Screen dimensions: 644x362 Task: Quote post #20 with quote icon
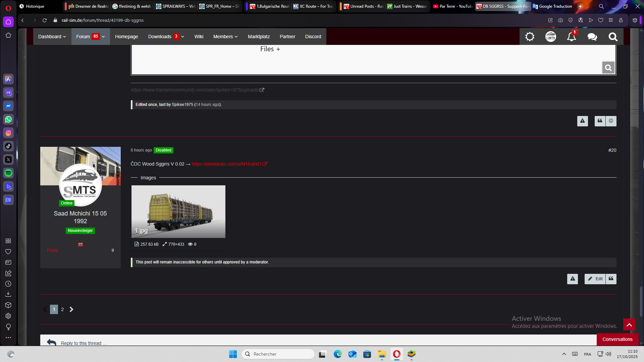click(611, 279)
